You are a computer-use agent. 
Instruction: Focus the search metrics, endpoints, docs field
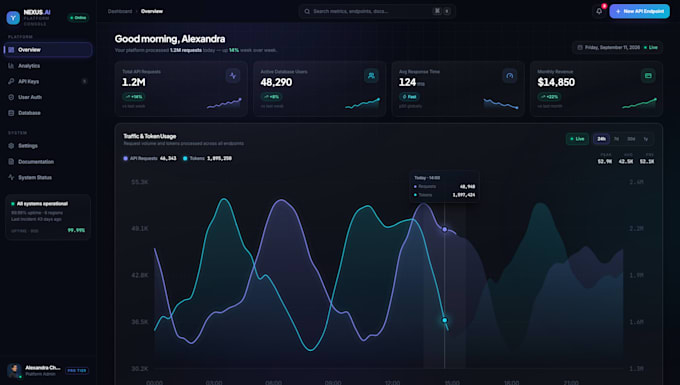(x=376, y=11)
